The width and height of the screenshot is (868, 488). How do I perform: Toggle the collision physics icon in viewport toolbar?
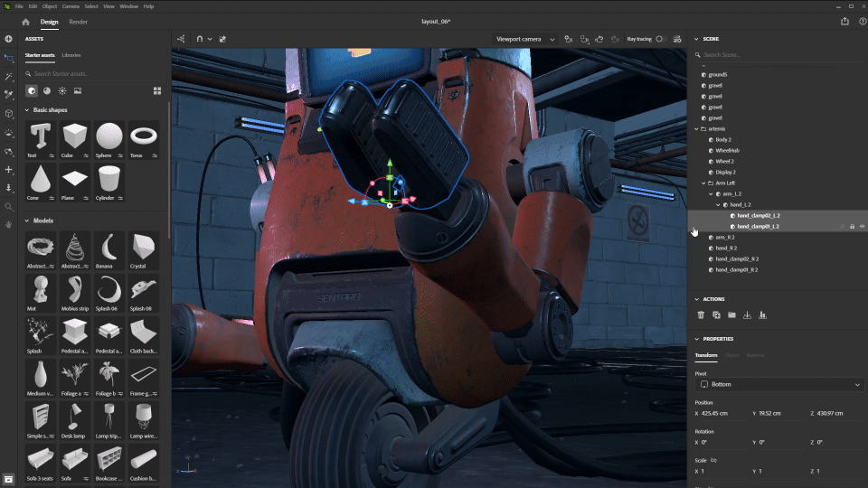[x=222, y=39]
